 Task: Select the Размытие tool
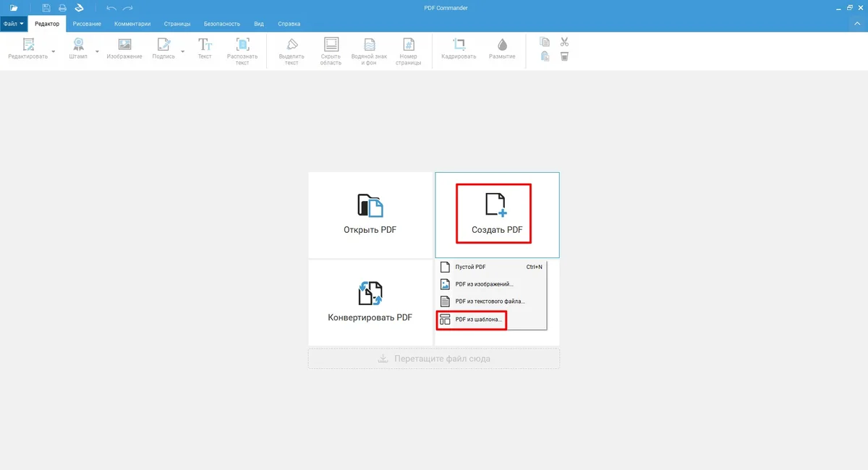502,49
